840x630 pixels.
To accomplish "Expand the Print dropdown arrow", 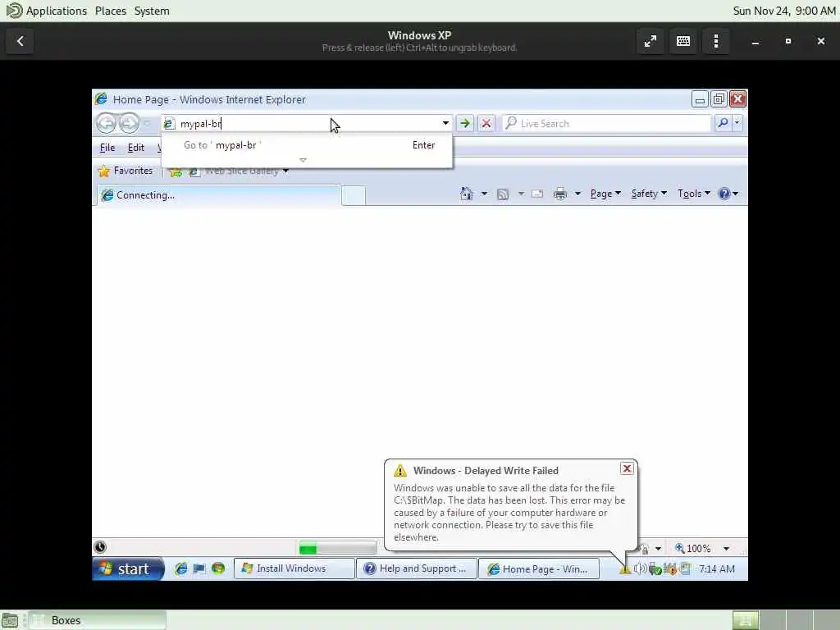I will tap(577, 194).
